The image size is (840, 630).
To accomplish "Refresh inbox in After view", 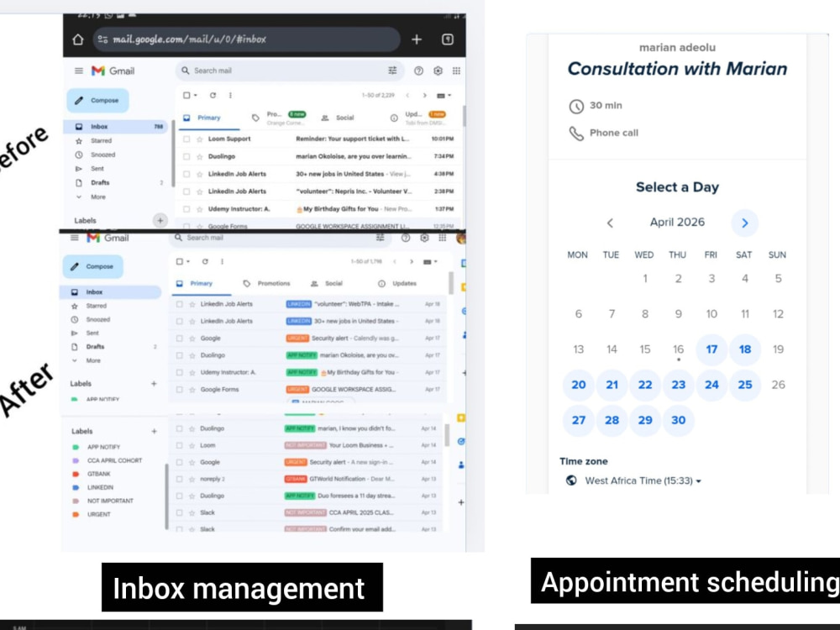I will click(x=205, y=262).
